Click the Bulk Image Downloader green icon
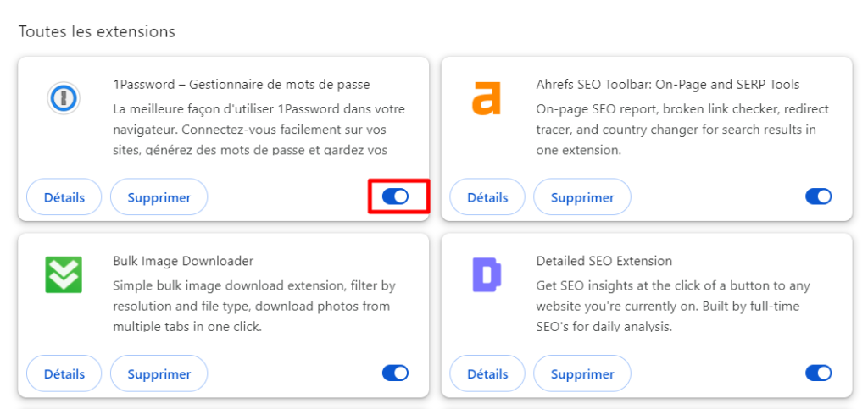 point(63,275)
